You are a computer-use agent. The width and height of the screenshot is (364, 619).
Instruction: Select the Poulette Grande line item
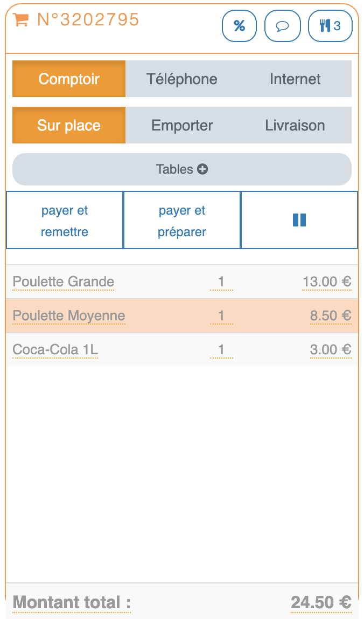coord(64,281)
